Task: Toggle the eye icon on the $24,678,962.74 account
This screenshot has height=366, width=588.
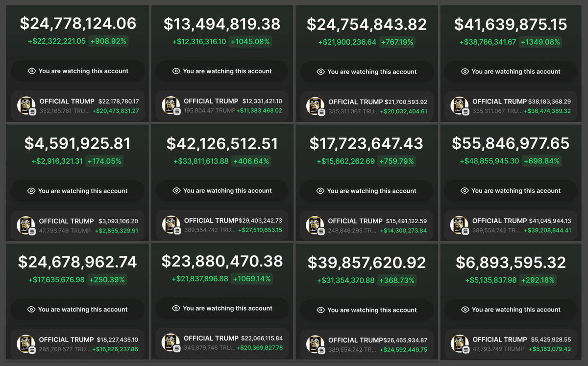Action: click(32, 310)
